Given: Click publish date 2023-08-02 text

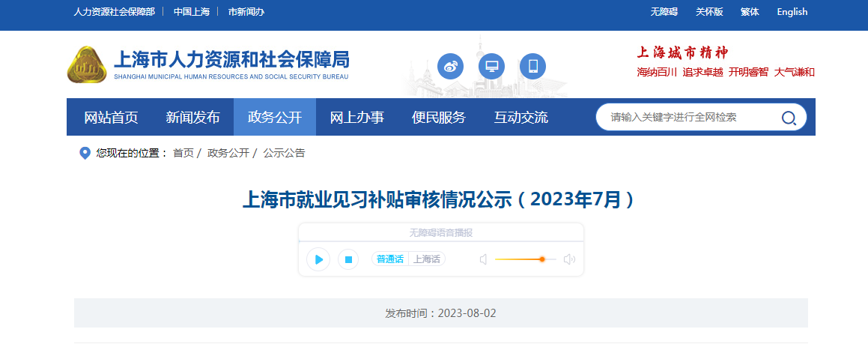Looking at the screenshot, I should click(x=467, y=313).
